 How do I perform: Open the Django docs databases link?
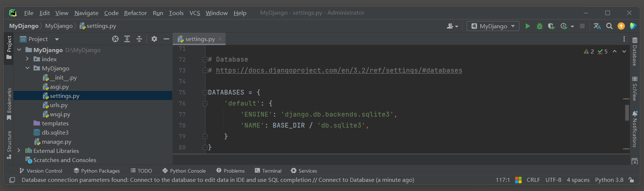pyautogui.click(x=339, y=70)
